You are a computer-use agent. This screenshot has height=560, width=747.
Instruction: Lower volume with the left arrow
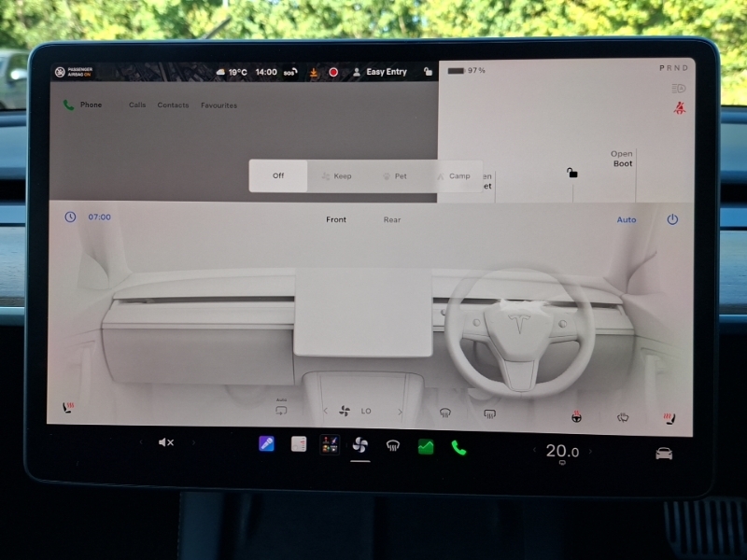[141, 441]
